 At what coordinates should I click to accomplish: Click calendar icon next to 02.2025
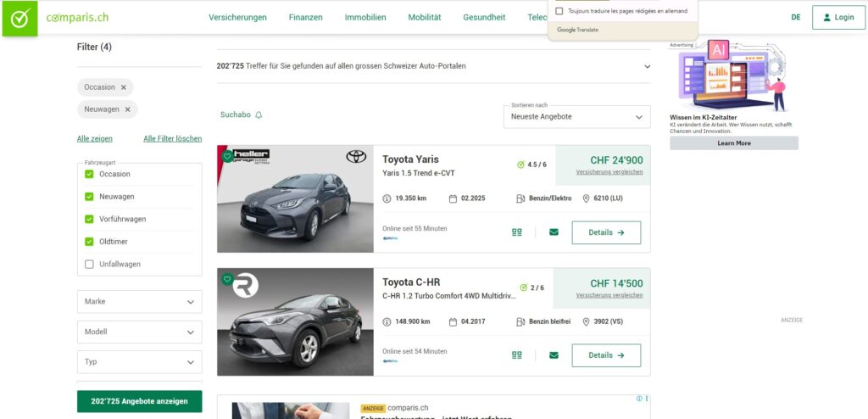point(453,198)
